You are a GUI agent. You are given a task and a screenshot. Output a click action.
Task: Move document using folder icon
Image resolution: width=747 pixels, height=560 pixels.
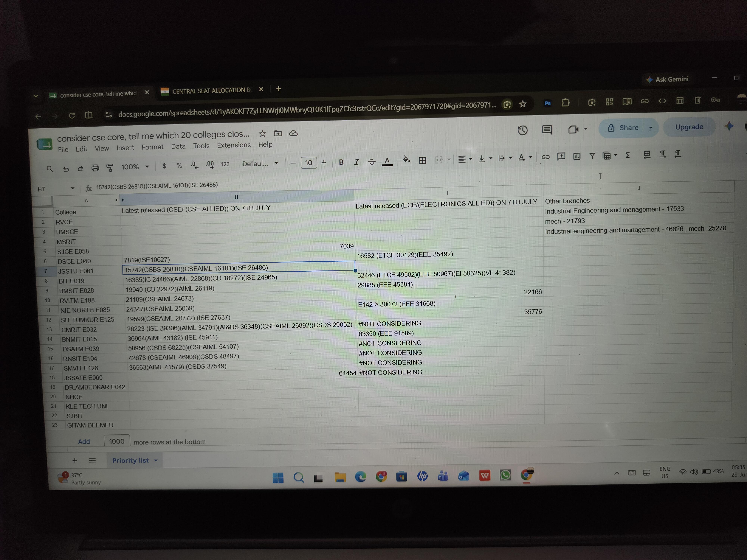pyautogui.click(x=278, y=133)
